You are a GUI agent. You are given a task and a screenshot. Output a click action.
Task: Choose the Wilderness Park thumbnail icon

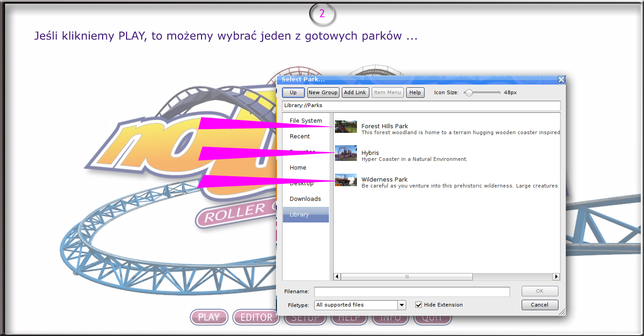pos(346,180)
